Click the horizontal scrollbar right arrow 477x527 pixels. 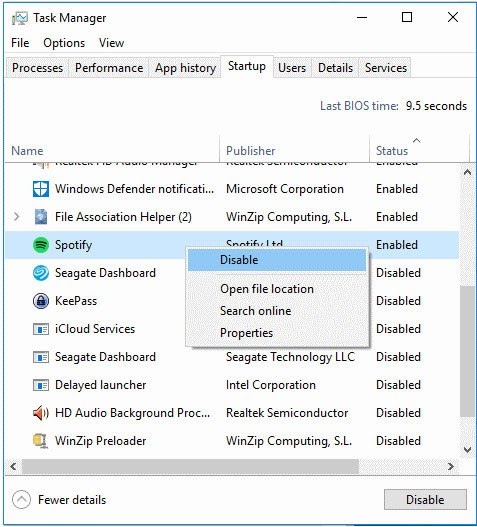pos(451,467)
